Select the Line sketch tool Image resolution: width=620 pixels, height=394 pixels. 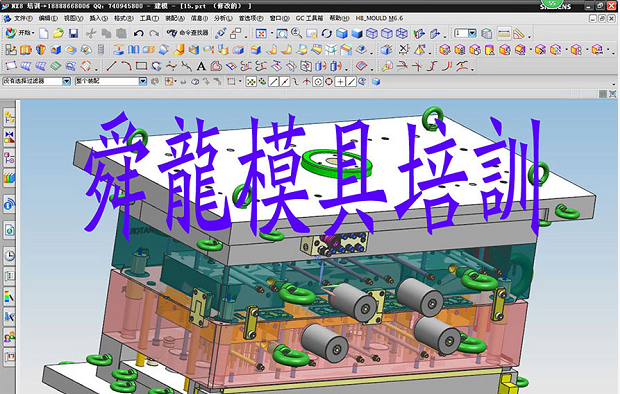[x=112, y=66]
